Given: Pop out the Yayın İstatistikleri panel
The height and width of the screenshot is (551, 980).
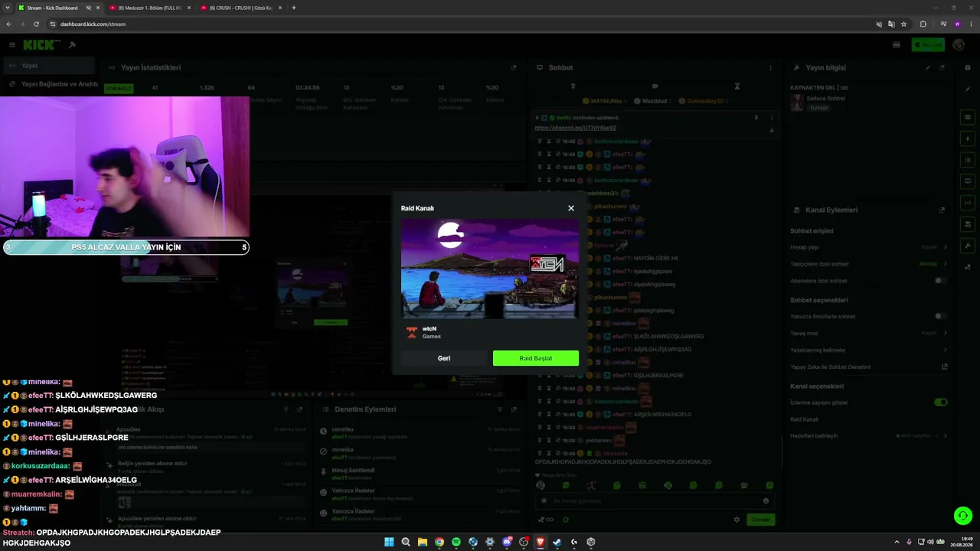Looking at the screenshot, I should (514, 67).
